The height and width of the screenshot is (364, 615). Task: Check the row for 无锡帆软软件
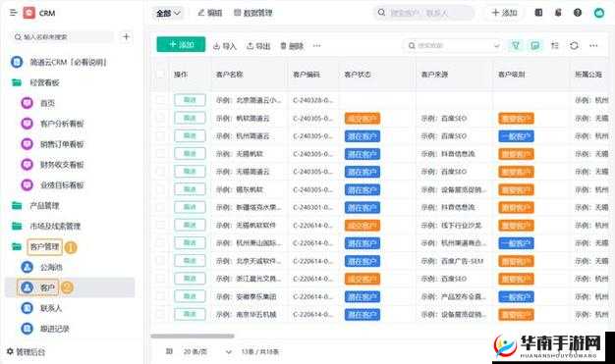[x=160, y=226]
